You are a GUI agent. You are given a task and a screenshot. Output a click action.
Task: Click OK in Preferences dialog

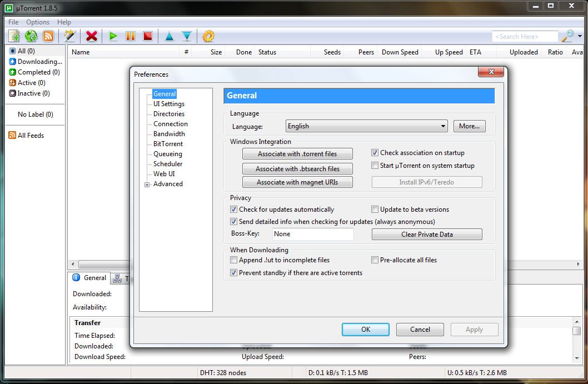tap(366, 329)
